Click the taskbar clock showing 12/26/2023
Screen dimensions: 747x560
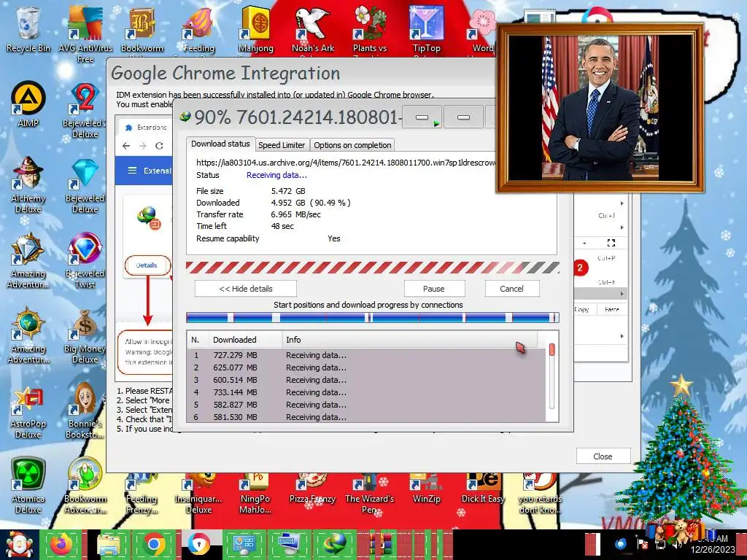[x=713, y=544]
